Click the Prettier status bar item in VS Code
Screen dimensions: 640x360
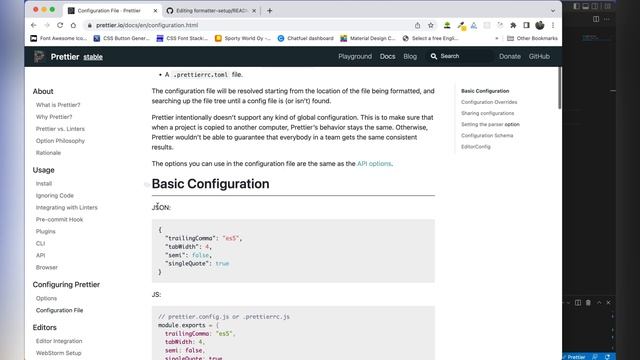point(575,357)
